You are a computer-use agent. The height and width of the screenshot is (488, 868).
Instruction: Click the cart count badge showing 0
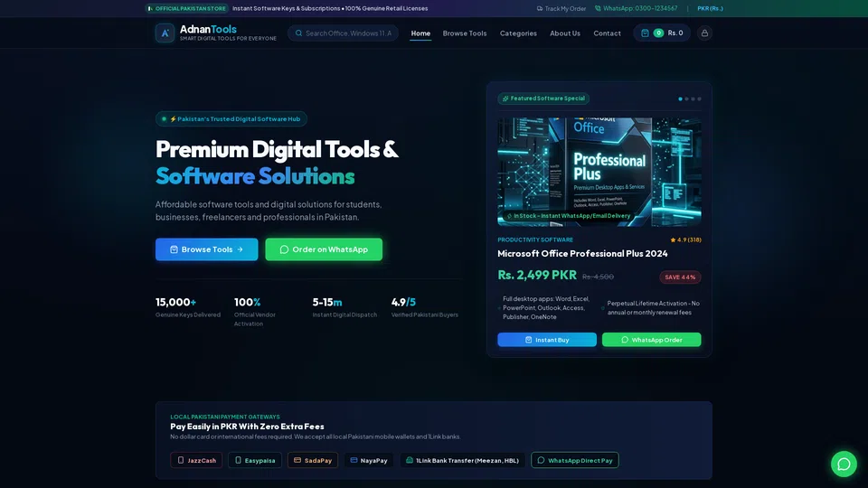point(658,33)
